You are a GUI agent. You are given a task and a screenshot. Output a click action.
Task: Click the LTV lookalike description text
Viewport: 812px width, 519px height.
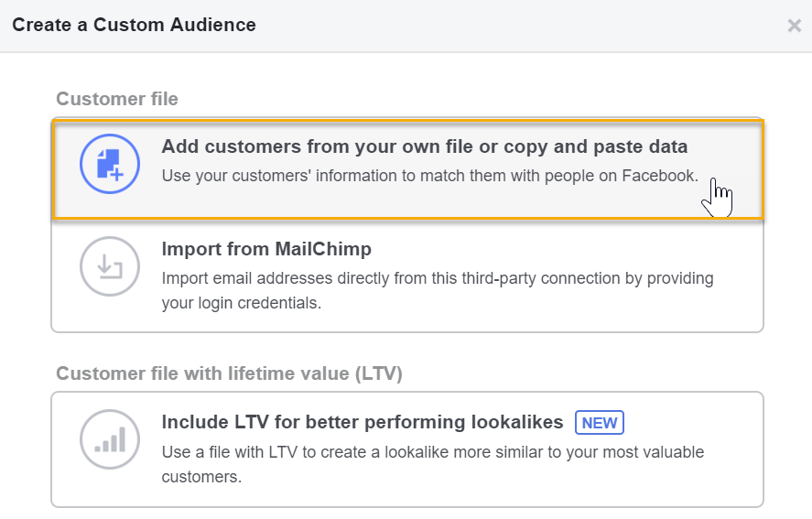point(433,464)
